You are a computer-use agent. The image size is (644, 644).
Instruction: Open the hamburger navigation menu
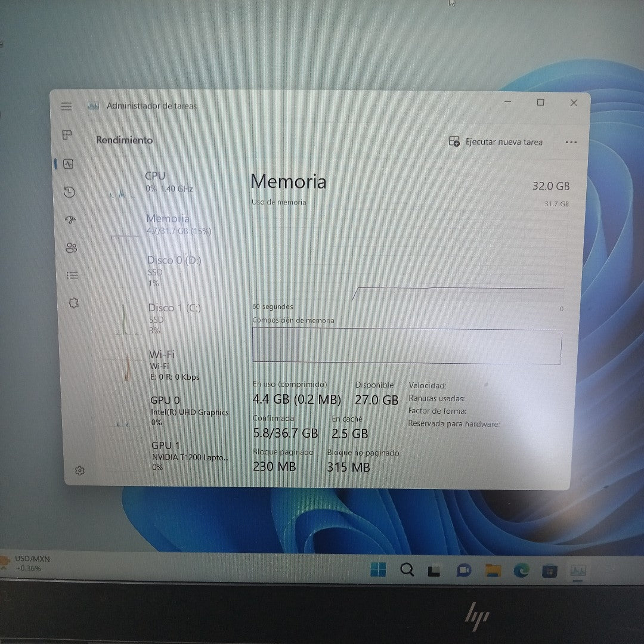coord(66,106)
